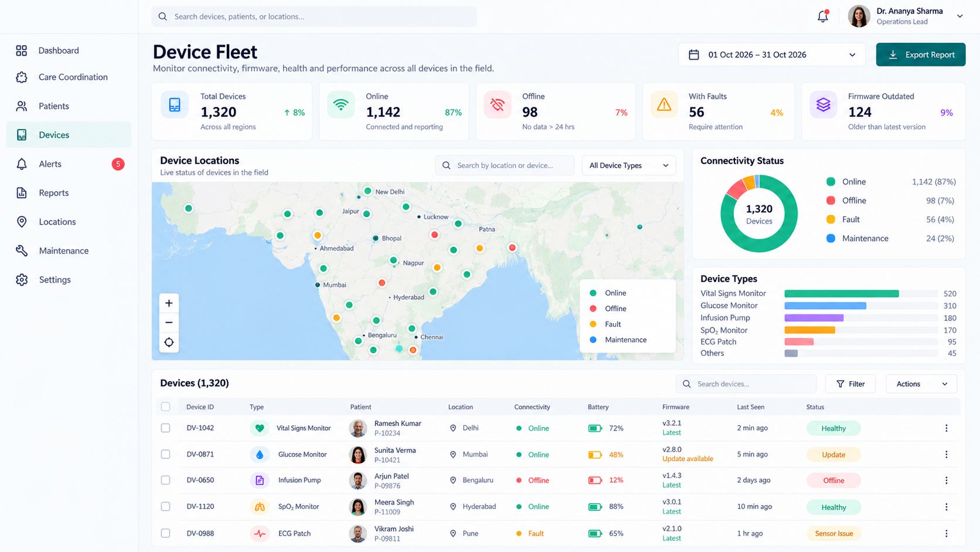Expand the user profile menu chevron
This screenshot has height=552, width=980.
(959, 16)
